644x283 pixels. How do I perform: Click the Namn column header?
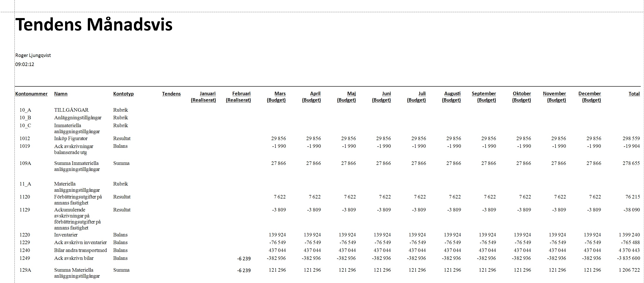[x=61, y=94]
